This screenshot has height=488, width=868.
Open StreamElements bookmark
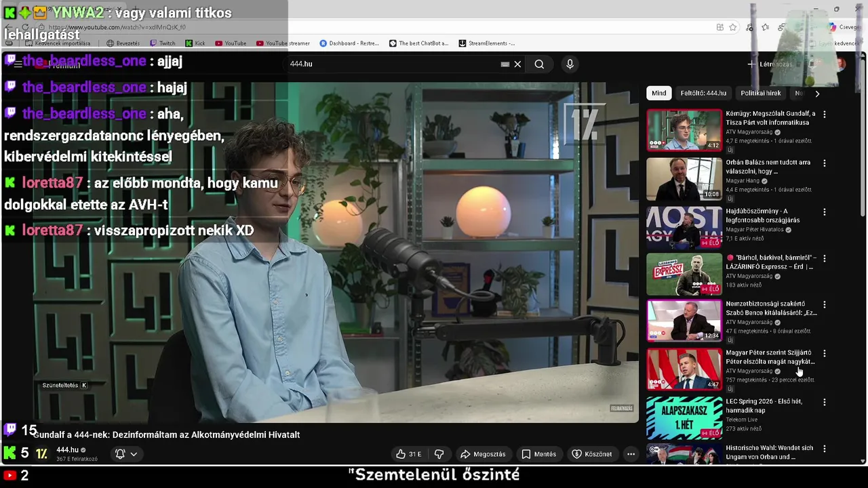pyautogui.click(x=487, y=43)
